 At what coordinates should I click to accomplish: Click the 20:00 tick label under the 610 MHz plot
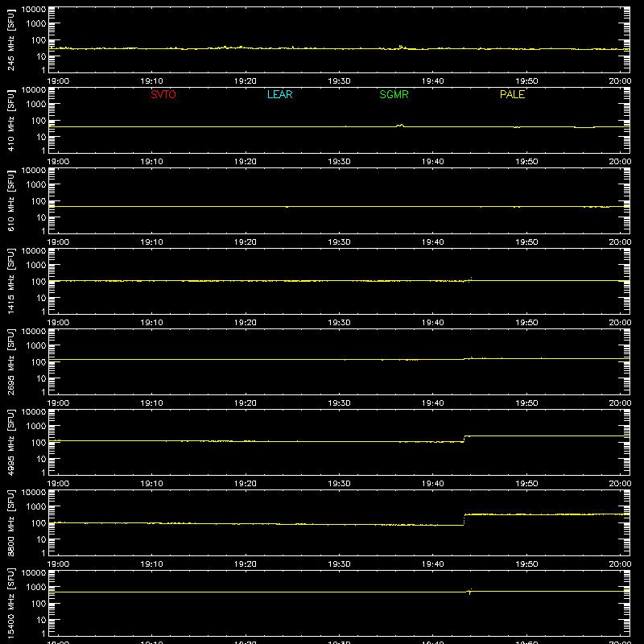pyautogui.click(x=620, y=242)
